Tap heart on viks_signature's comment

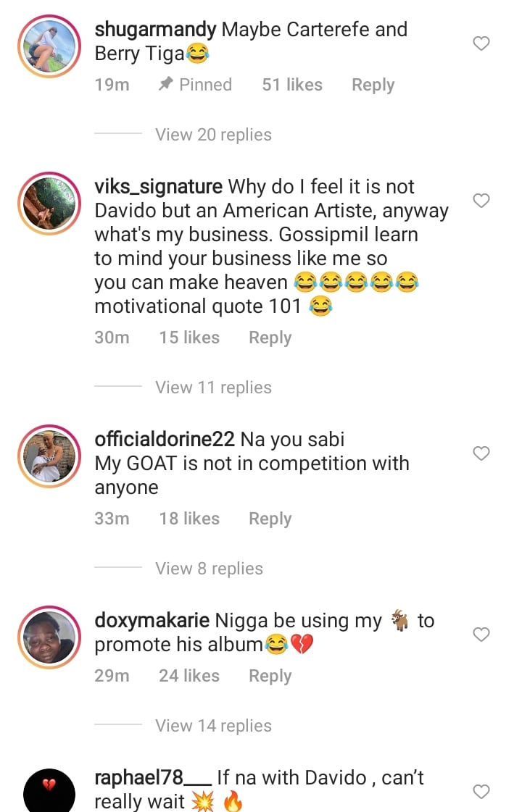pos(481,201)
